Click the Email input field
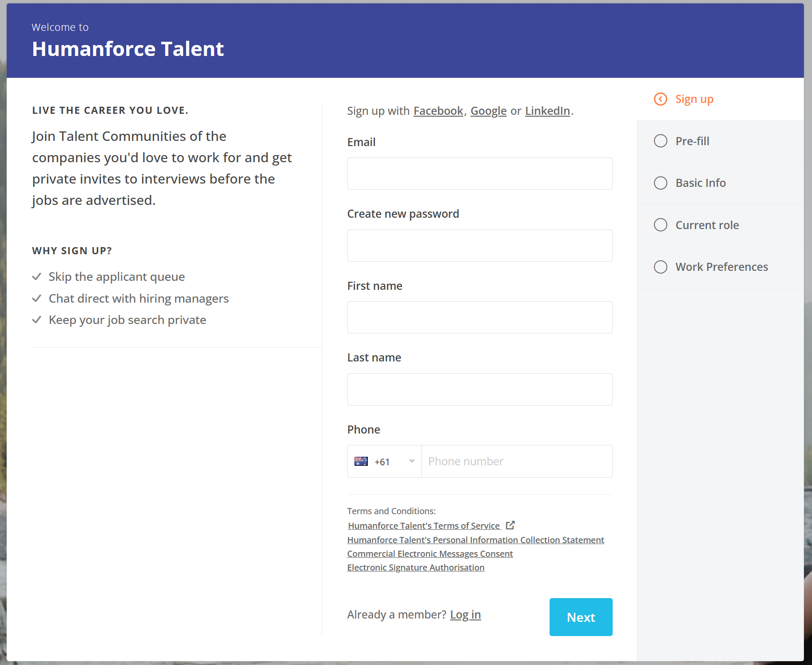812x665 pixels. coord(479,174)
